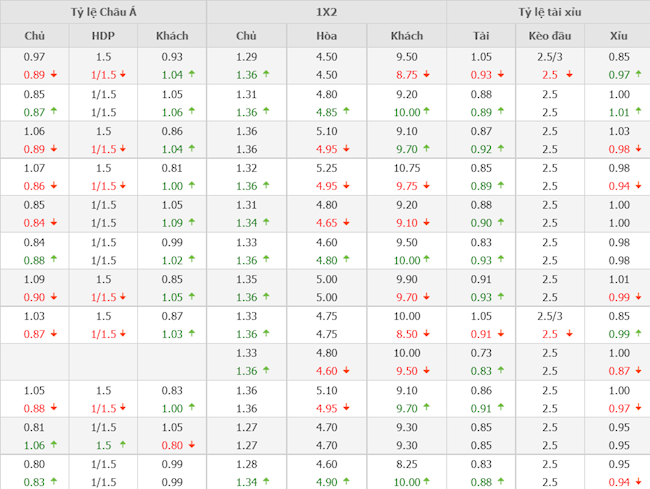650x489 pixels.
Task: Select the 1X2 section header
Action: pos(326,12)
